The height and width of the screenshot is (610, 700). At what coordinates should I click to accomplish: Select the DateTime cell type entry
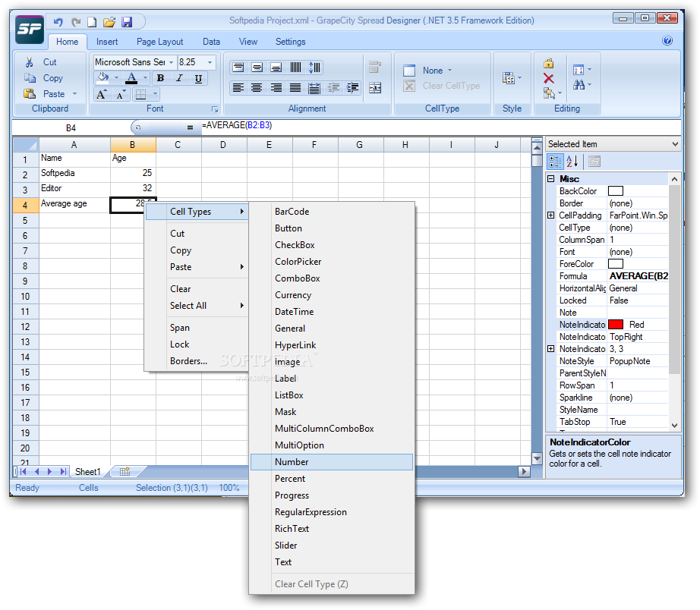click(332, 312)
